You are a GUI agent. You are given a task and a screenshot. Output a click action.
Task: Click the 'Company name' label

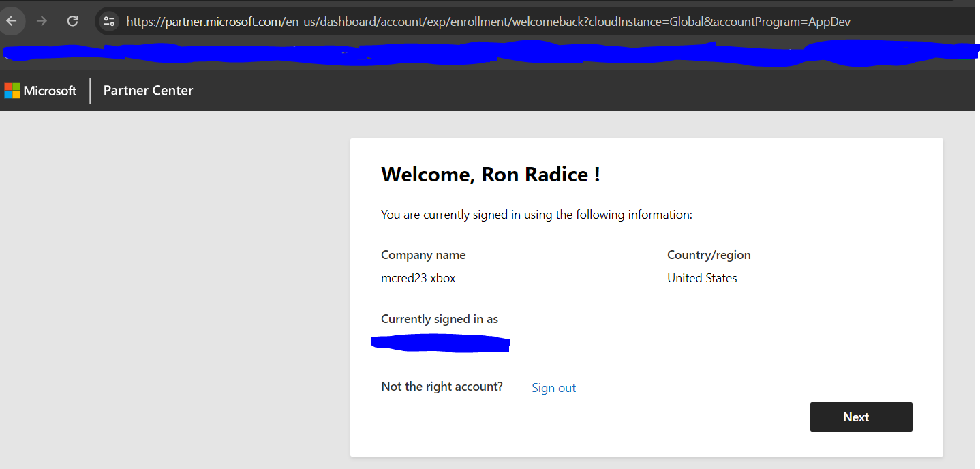(x=423, y=255)
